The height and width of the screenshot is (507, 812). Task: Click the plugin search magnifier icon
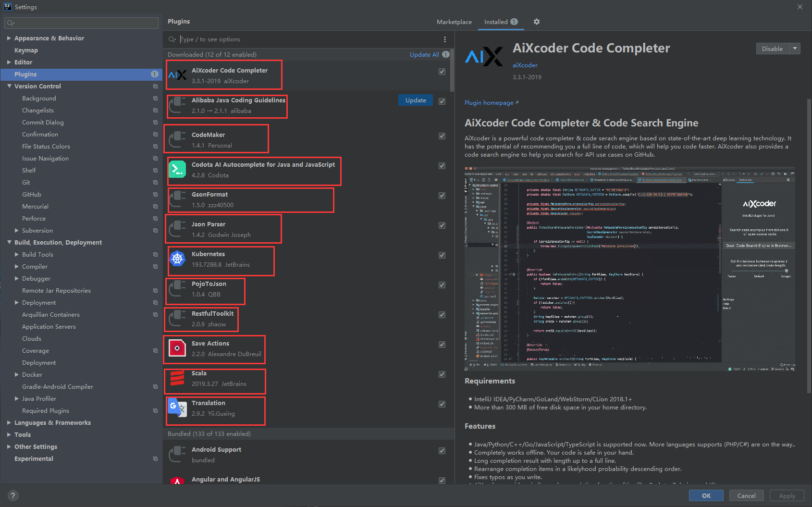pyautogui.click(x=172, y=39)
